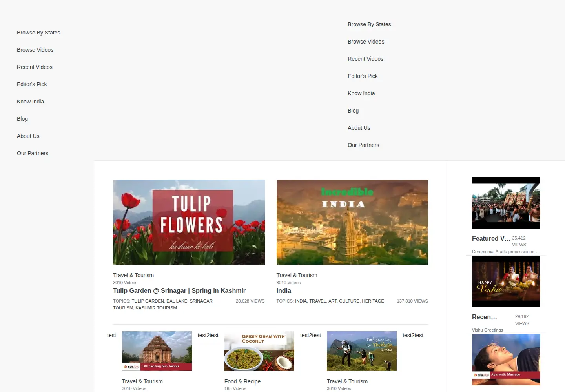The width and height of the screenshot is (565, 392).
Task: Play the festival procession thumbnail in the sidebar
Action: click(x=506, y=203)
